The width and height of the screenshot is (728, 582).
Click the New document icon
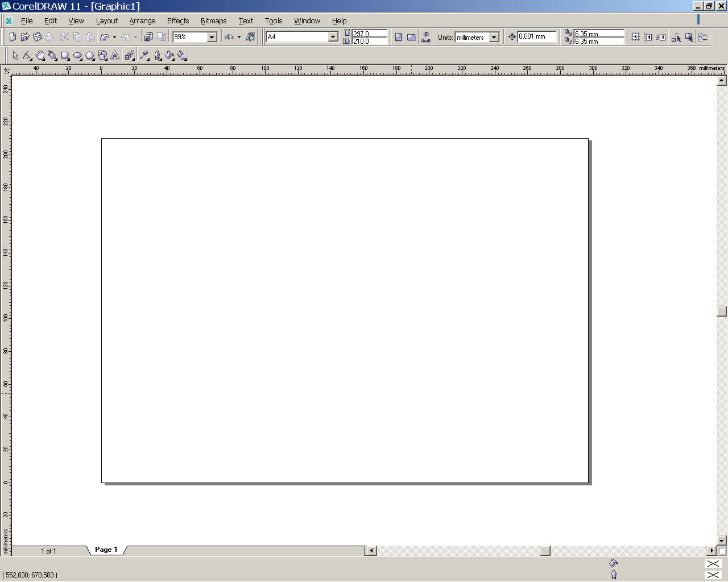pos(13,37)
